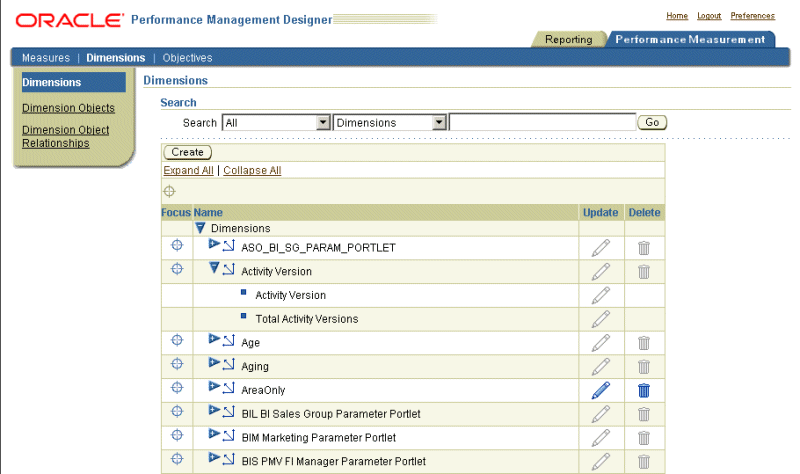Select Dimensions in the left side panel
Screen dimensions: 800x474
[x=73, y=82]
